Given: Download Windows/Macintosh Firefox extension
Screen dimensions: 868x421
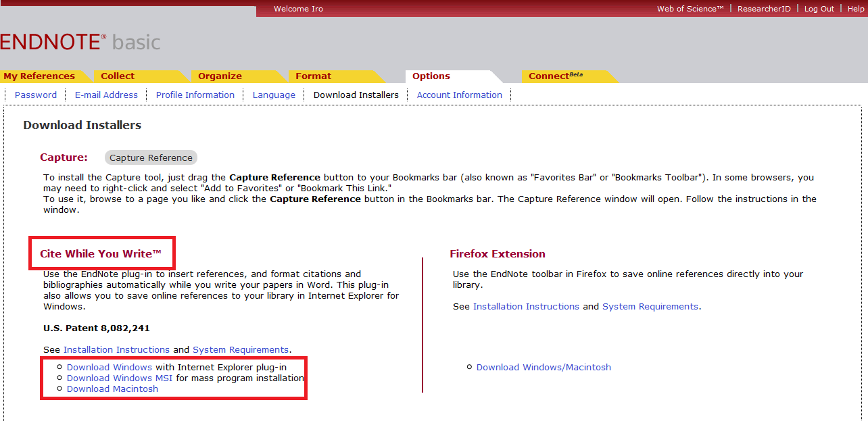Looking at the screenshot, I should point(544,368).
